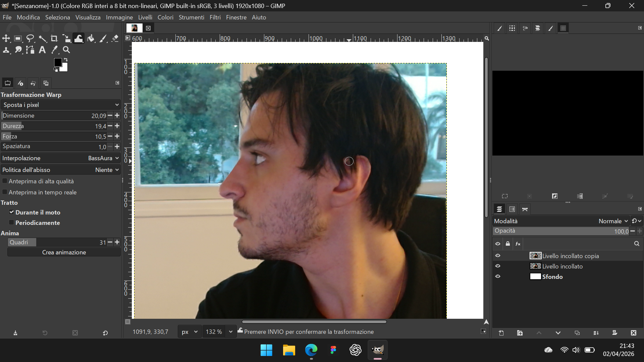
Task: Enable Anteprima di alta qualità checkbox
Action: [x=5, y=181]
